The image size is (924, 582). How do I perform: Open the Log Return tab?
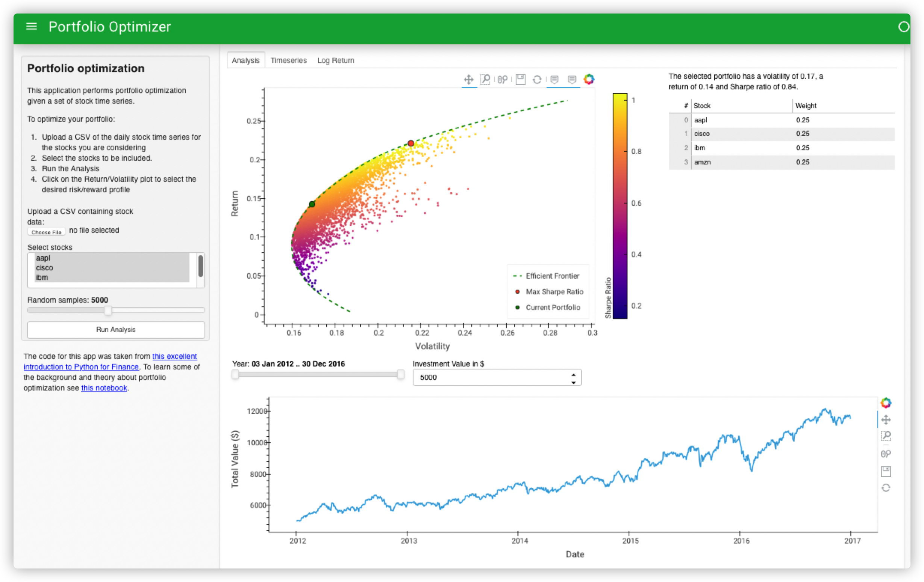[x=336, y=60]
